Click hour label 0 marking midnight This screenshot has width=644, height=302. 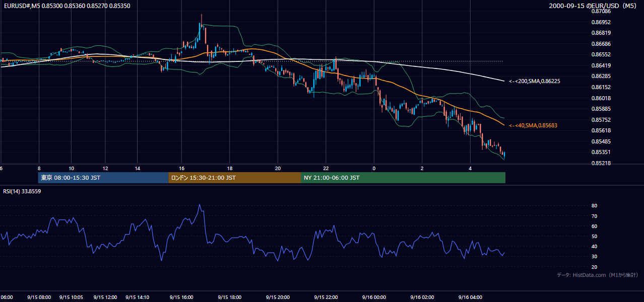pyautogui.click(x=374, y=168)
